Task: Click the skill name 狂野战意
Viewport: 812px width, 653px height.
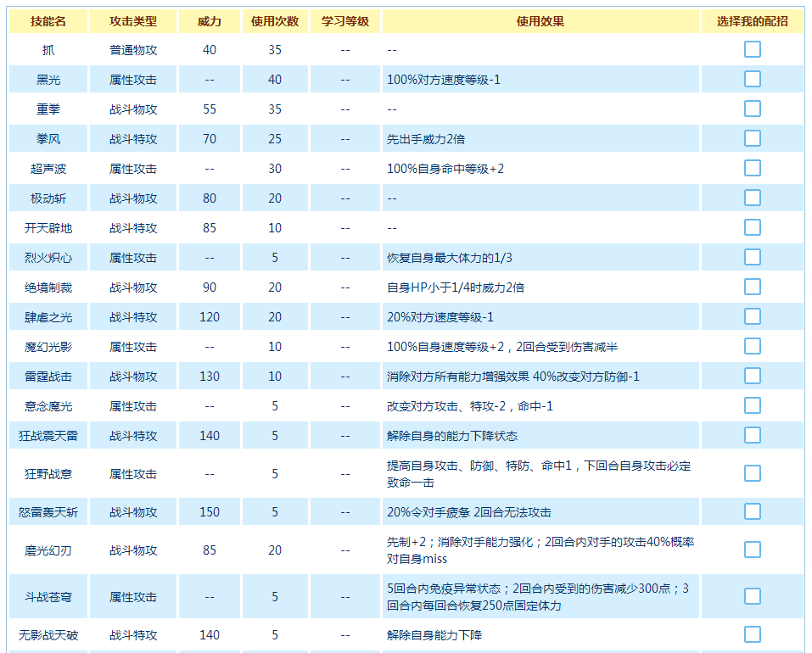Action: point(48,474)
